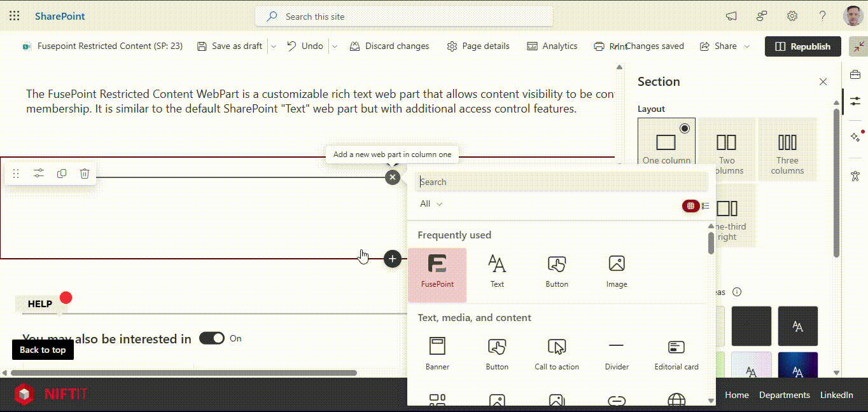868x412 pixels.
Task: Open the settings gear icon
Action: (792, 17)
